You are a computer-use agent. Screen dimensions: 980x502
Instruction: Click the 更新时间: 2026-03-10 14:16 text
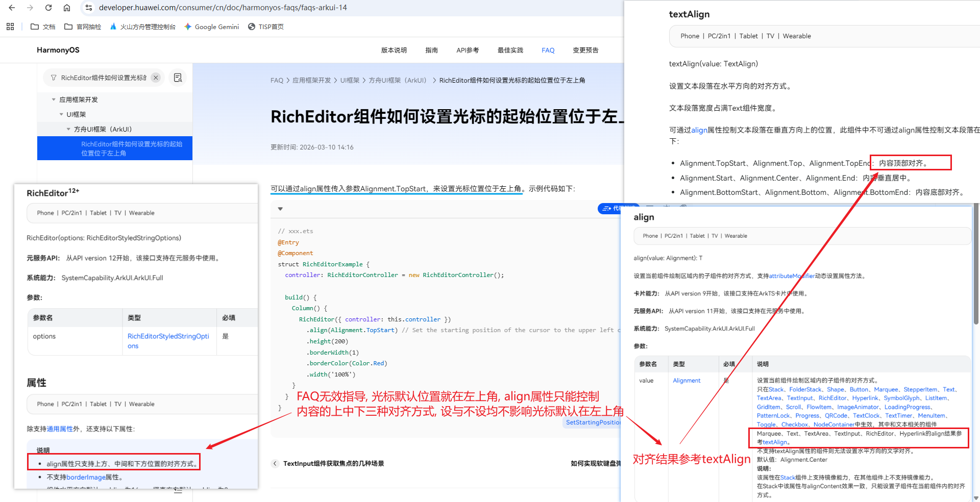pyautogui.click(x=312, y=147)
